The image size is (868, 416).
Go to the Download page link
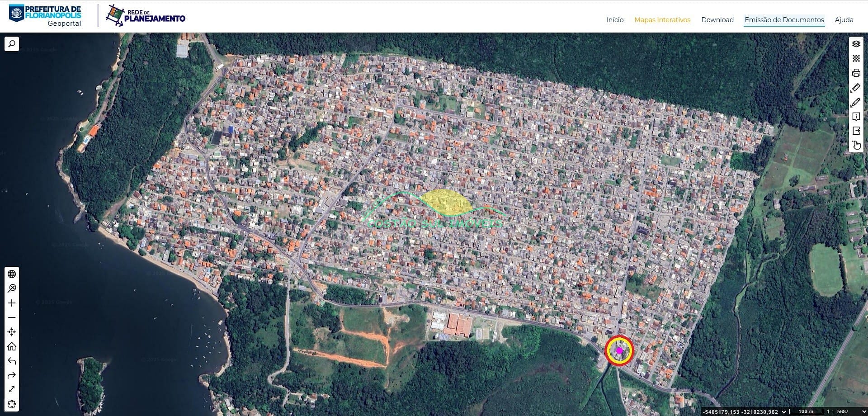[717, 20]
